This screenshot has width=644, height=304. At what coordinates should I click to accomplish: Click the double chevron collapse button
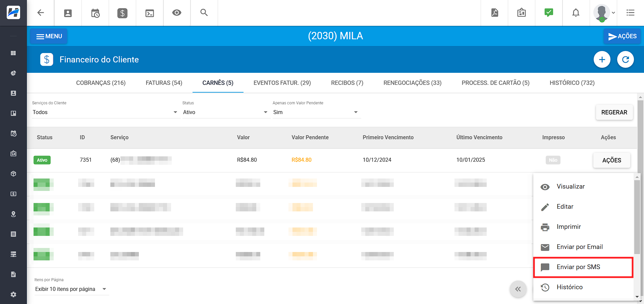[x=518, y=289]
